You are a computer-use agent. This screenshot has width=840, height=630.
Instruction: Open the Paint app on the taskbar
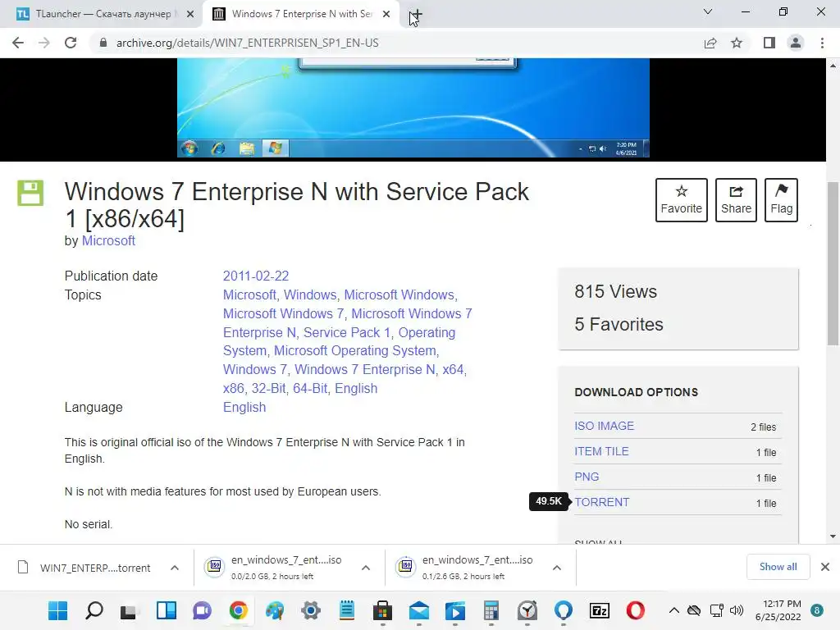click(x=275, y=610)
